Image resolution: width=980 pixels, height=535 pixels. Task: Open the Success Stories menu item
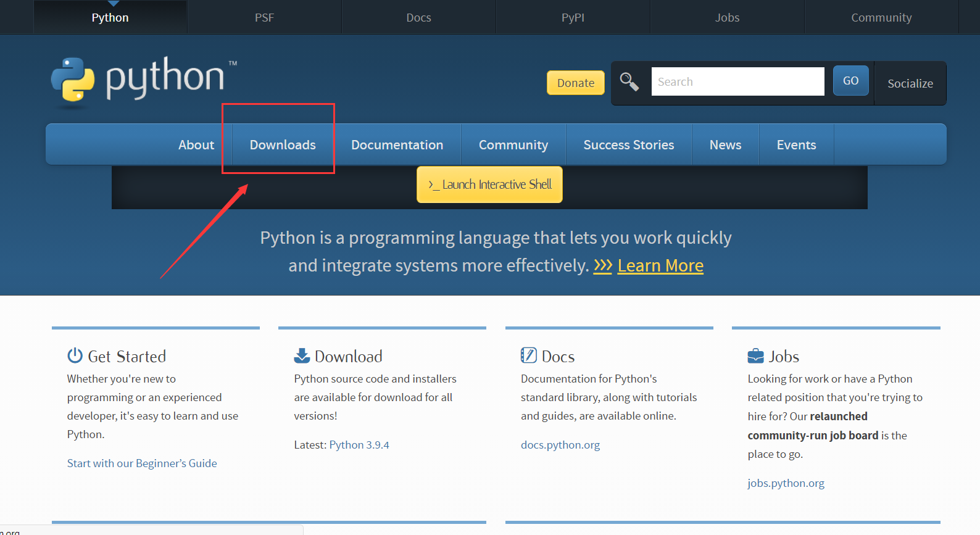click(x=629, y=144)
